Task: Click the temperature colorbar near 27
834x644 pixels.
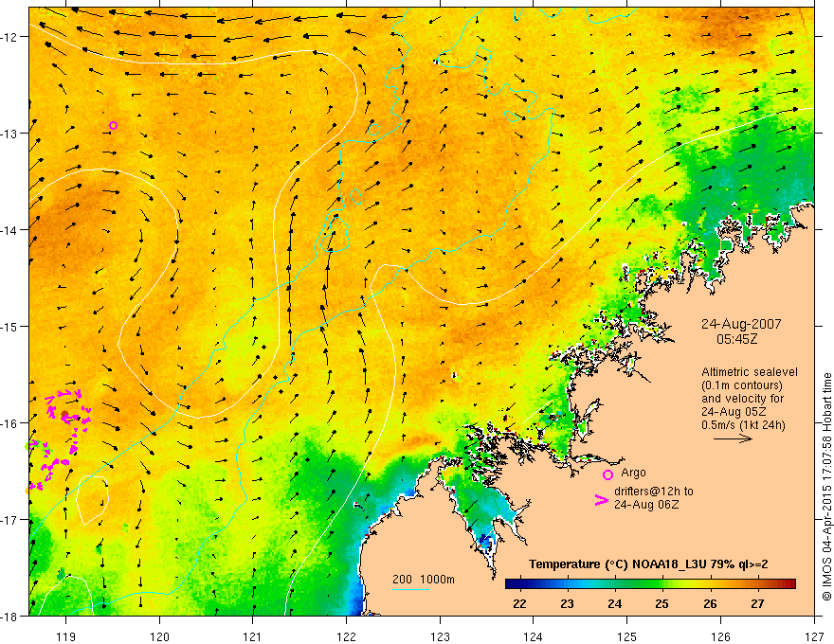Action: pyautogui.click(x=758, y=584)
